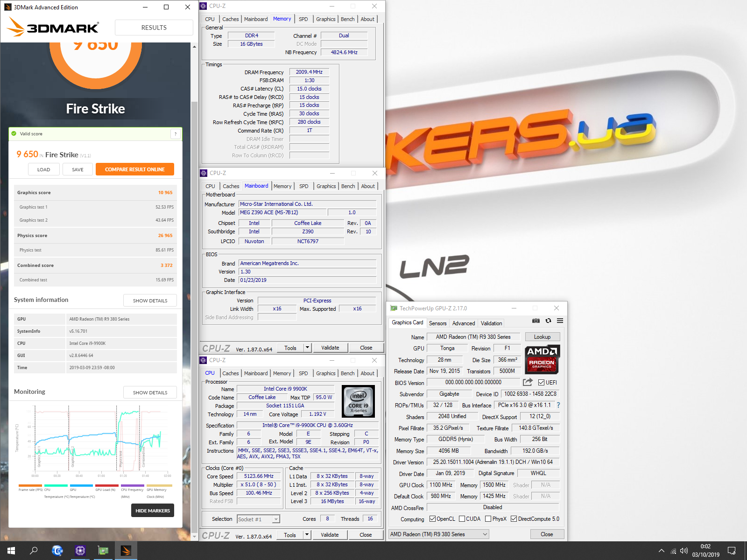Click HIDE MARKERS on the monitoring chart
This screenshot has width=747, height=560.
pyautogui.click(x=153, y=511)
